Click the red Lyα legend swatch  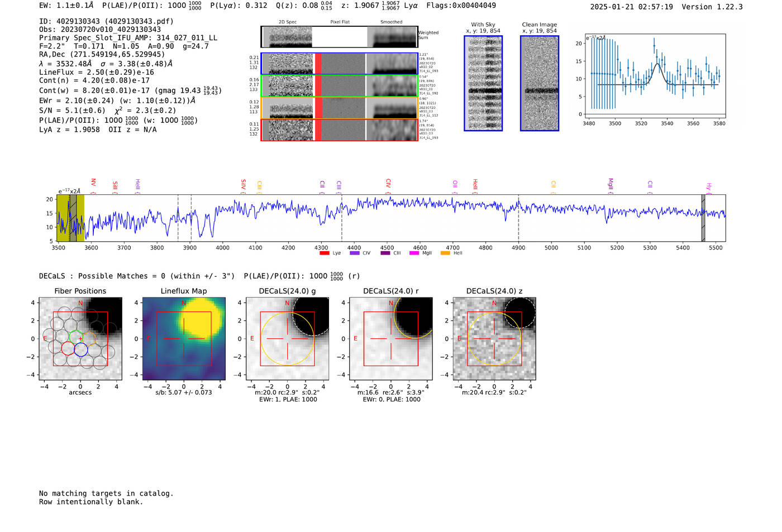click(x=324, y=253)
